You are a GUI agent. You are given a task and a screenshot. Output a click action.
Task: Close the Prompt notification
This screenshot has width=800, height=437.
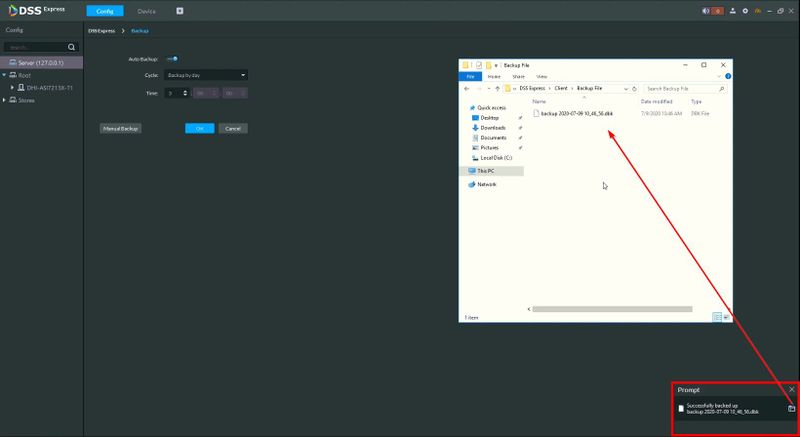pyautogui.click(x=791, y=390)
